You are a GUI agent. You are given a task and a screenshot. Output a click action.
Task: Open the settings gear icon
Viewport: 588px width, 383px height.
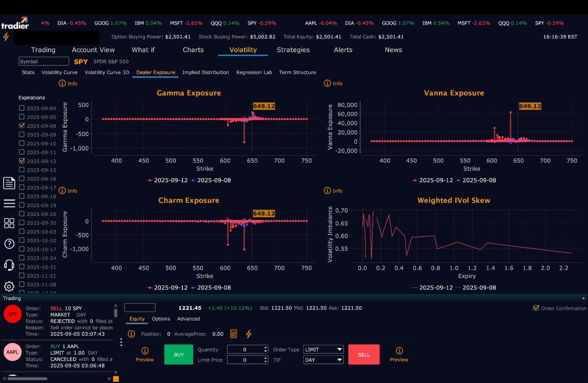click(9, 286)
